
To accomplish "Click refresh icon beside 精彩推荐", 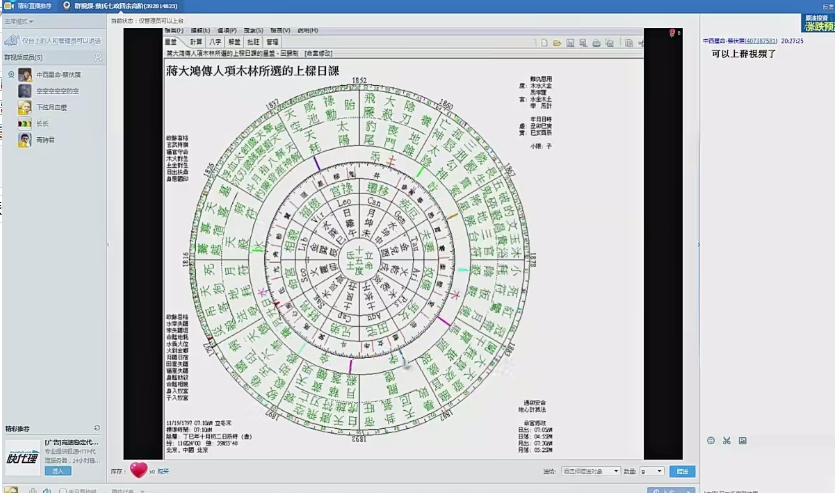I will (x=97, y=428).
